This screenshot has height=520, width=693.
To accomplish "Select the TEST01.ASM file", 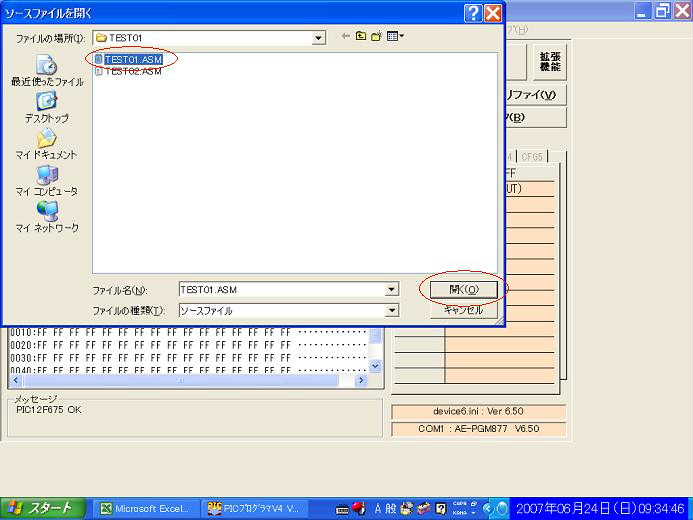I will click(x=133, y=59).
